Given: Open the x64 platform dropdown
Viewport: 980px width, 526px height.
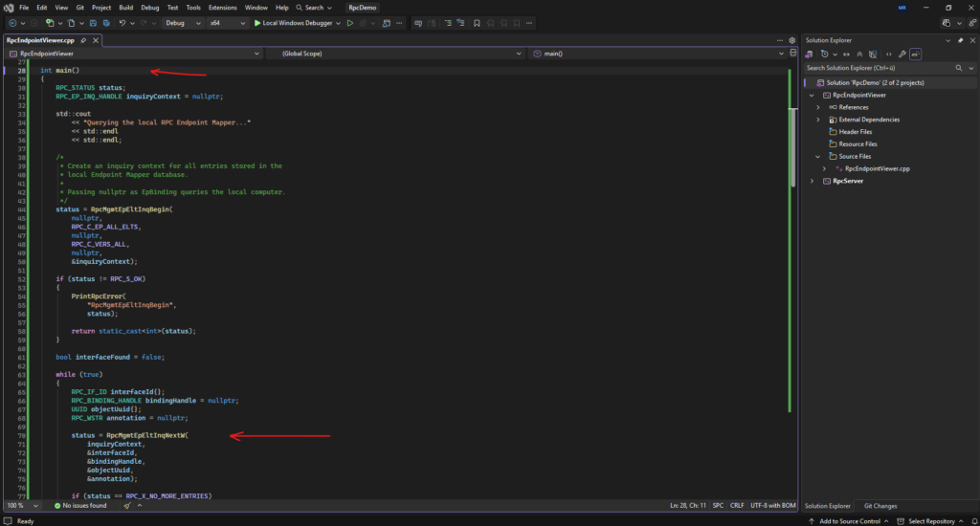Looking at the screenshot, I should (228, 23).
